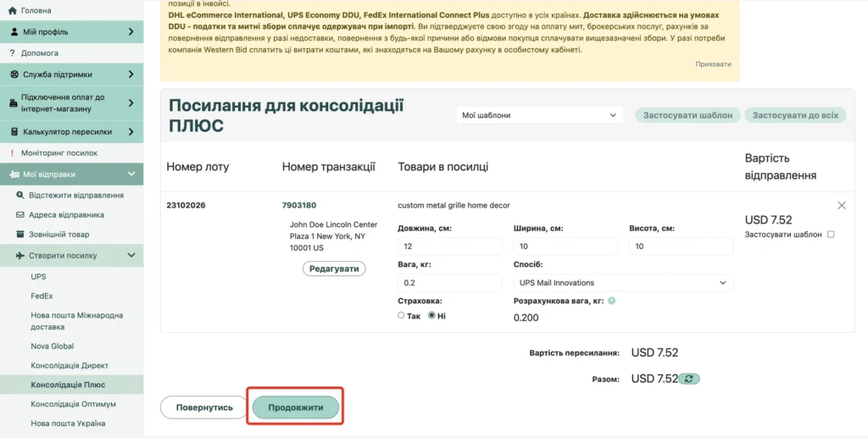Remove lot 23102026 with the X icon
The height and width of the screenshot is (438, 868).
tap(842, 205)
